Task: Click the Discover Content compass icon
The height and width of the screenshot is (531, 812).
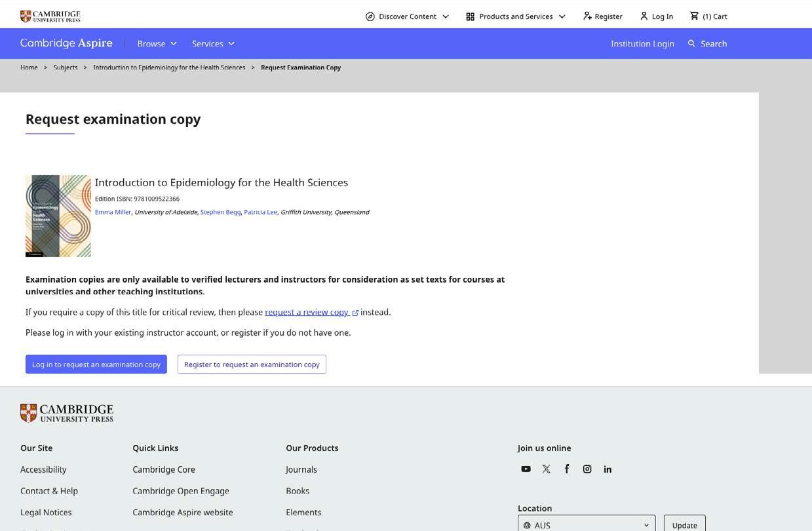Action: [370, 16]
